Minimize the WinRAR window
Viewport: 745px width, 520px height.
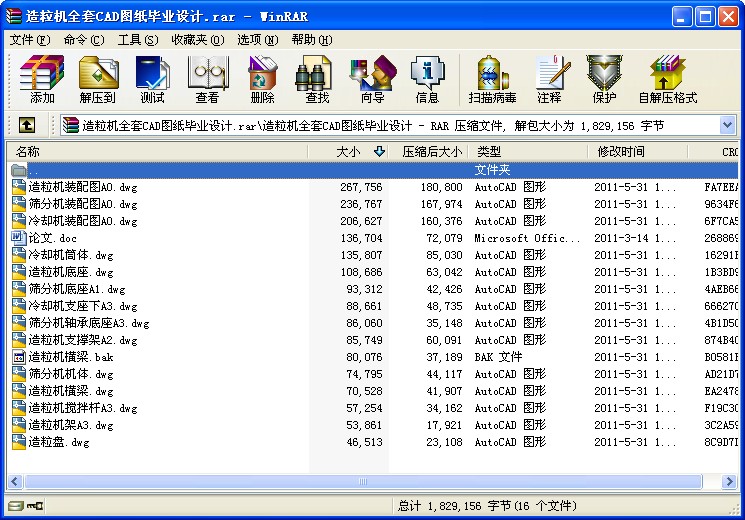tap(682, 17)
